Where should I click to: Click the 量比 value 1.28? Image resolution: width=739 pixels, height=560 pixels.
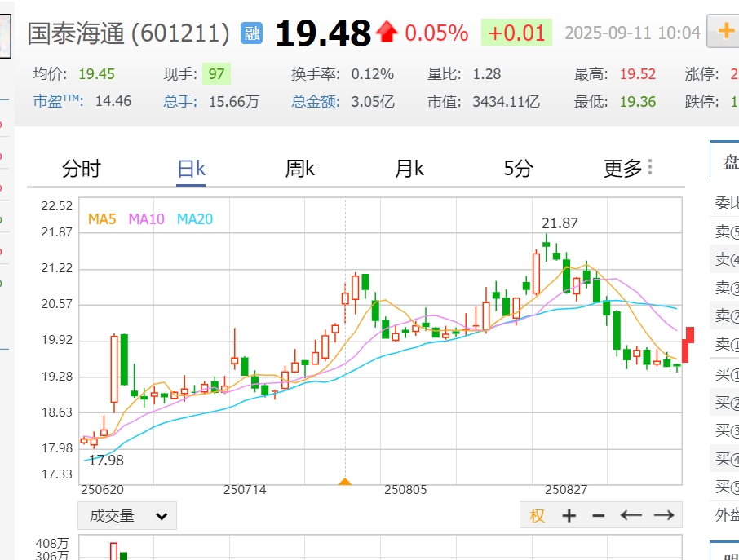point(487,74)
